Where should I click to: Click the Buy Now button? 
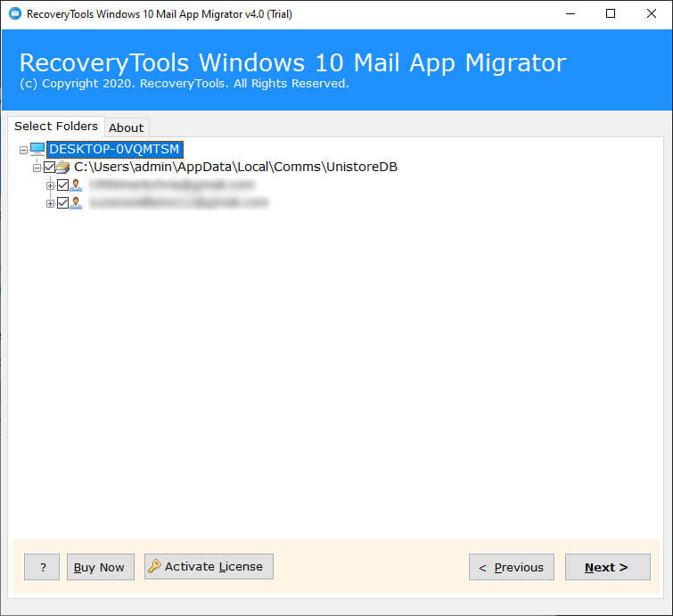pos(99,567)
